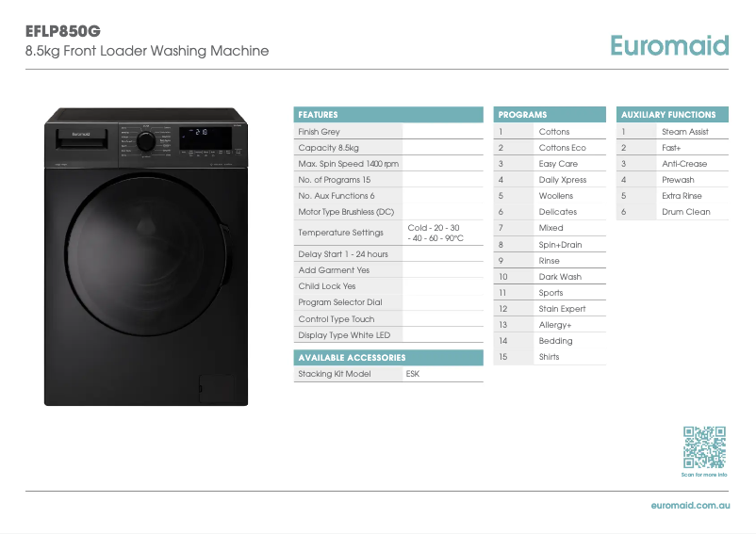Select the AUXILIARY FUNCTIONS header
This screenshot has width=756, height=534.
pyautogui.click(x=674, y=115)
